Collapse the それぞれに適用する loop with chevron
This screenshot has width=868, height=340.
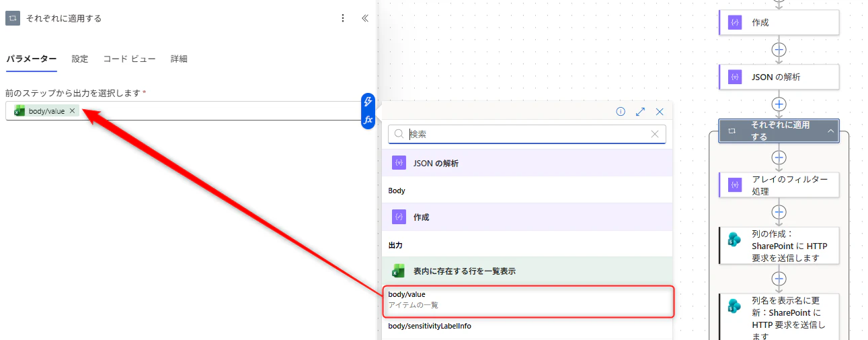[830, 131]
